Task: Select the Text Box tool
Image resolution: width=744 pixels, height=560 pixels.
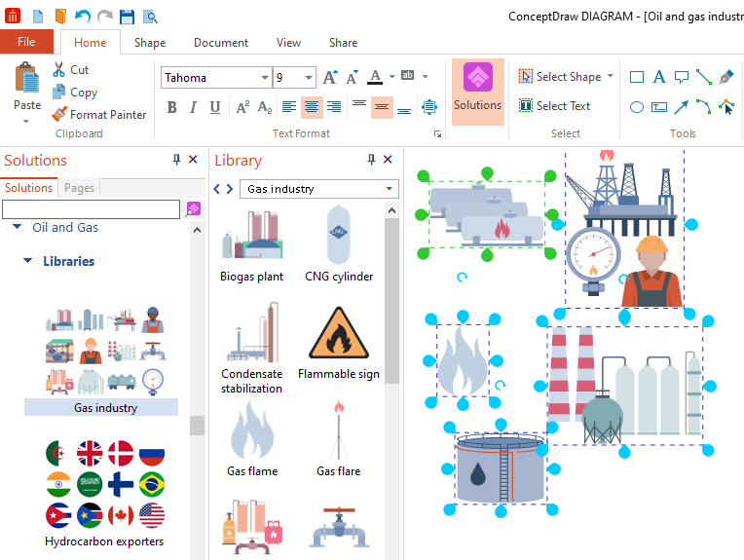Action: tap(659, 107)
